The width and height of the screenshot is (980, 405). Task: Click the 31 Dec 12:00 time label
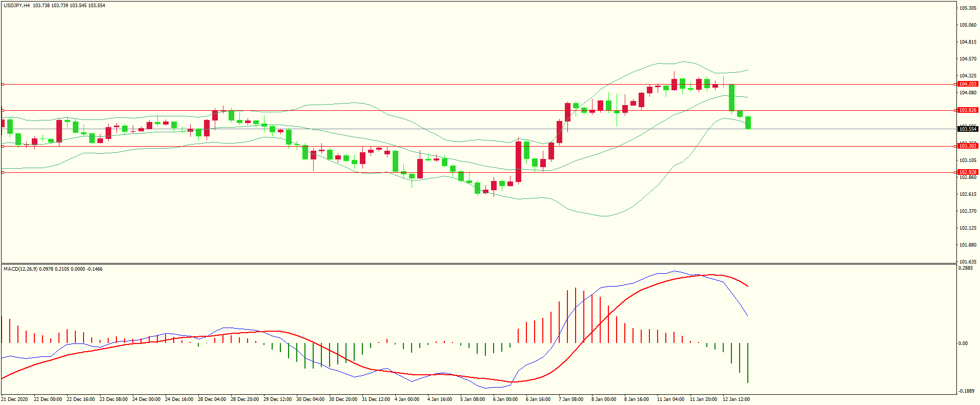point(376,399)
